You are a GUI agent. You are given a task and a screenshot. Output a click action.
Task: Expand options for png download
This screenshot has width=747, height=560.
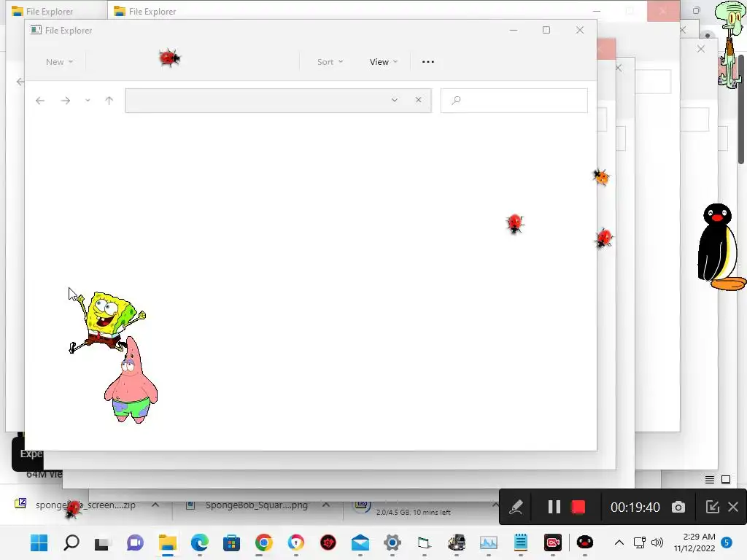click(x=326, y=505)
